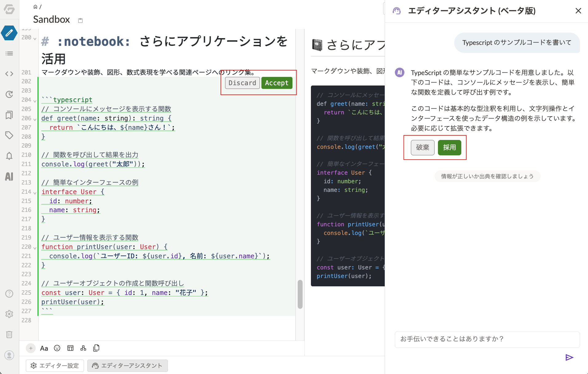Open notifications bell icon
The image size is (588, 374).
coord(9,156)
